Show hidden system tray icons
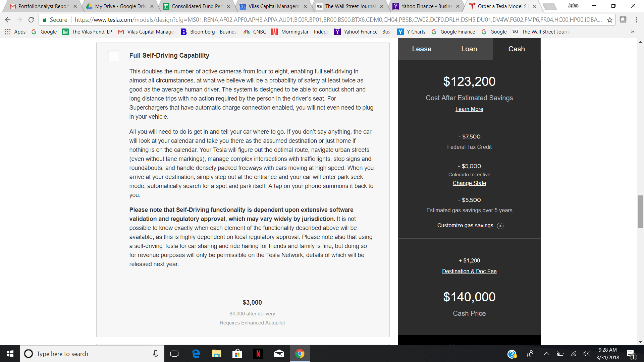The height and width of the screenshot is (362, 644). [546, 354]
